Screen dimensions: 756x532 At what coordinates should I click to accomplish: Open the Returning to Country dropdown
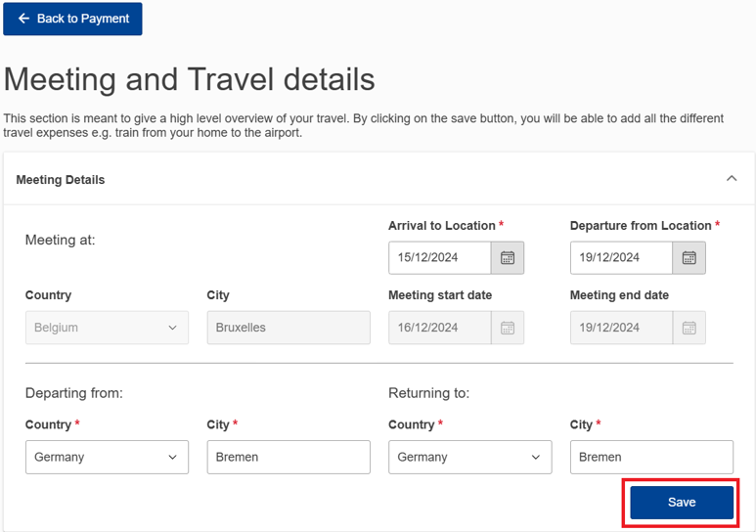point(470,457)
